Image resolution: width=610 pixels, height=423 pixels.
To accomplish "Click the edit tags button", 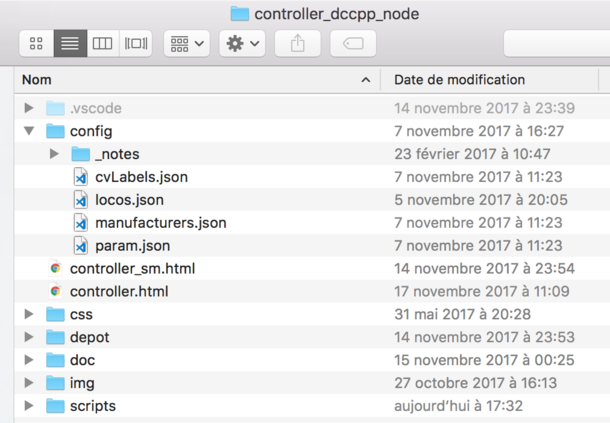I will pyautogui.click(x=353, y=43).
